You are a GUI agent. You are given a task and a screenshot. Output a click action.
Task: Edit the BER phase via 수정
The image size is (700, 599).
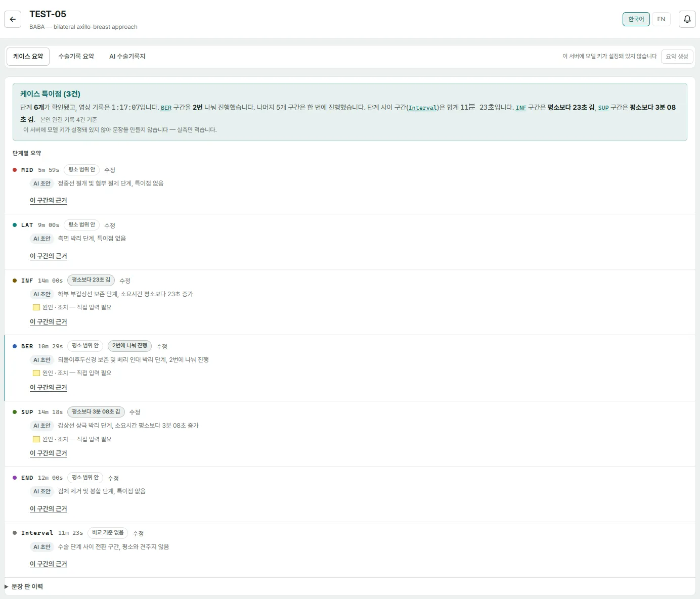pos(162,346)
